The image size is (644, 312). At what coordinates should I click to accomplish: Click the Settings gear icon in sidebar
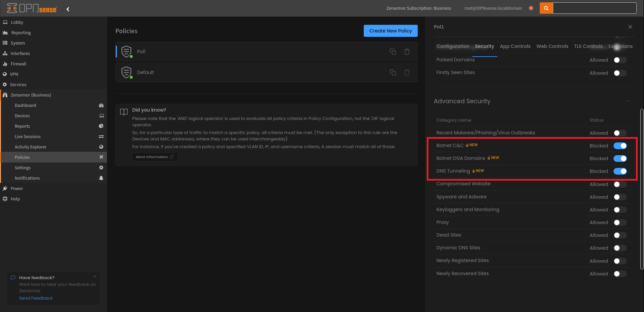[x=101, y=168]
